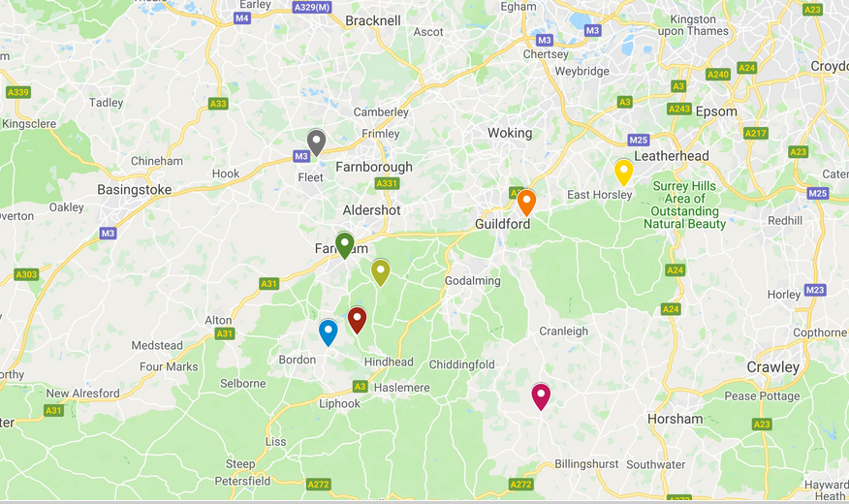Click the Bracknell town label
This screenshot has width=849, height=504.
click(x=373, y=21)
